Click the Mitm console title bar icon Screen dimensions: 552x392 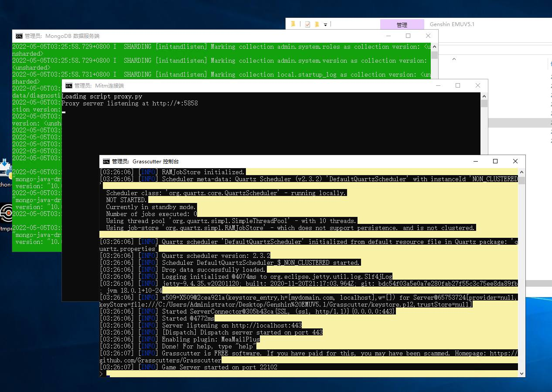coord(69,86)
